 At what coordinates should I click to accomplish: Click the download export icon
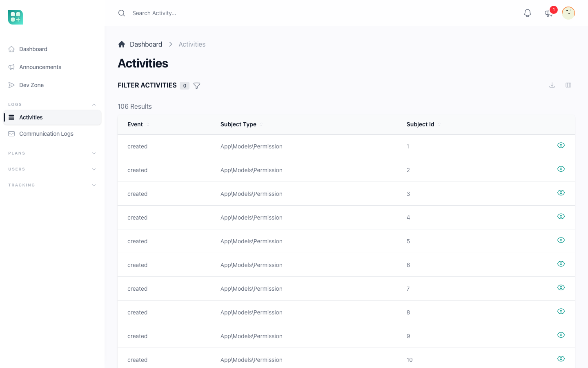(x=552, y=85)
